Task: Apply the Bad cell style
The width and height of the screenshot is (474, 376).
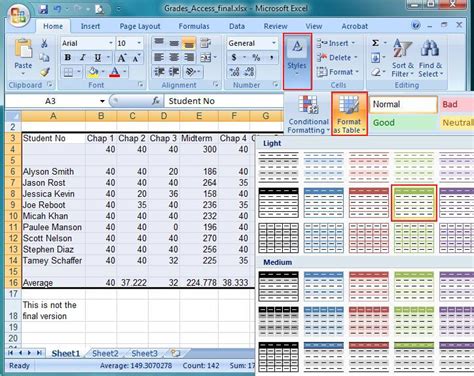Action: 457,104
